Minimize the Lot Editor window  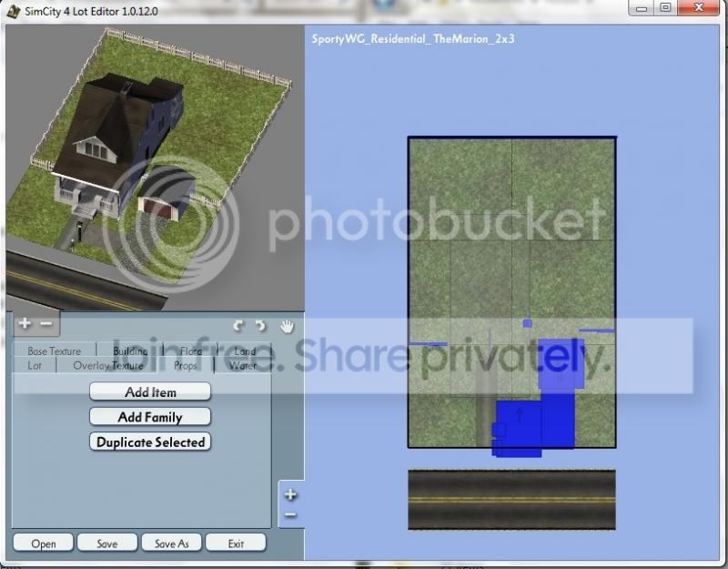(x=642, y=7)
